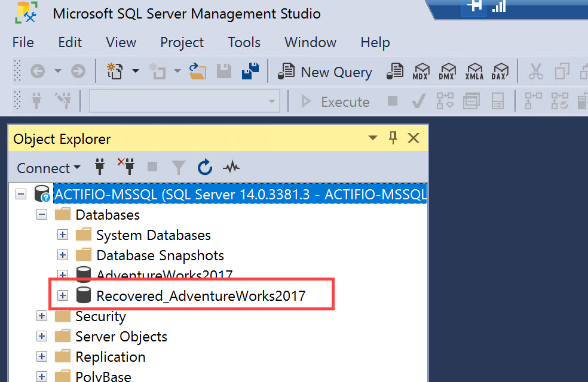Click the Cancel Executing Query stop icon
This screenshot has height=382, width=588.
click(392, 101)
